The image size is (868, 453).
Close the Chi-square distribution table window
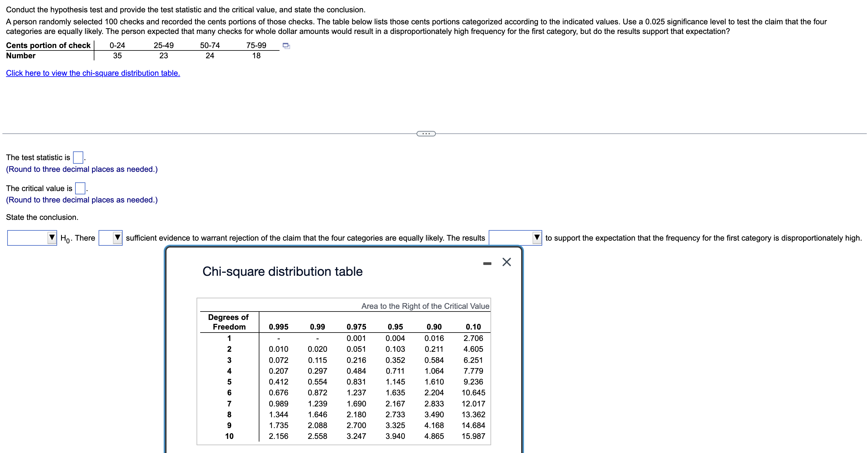(x=507, y=262)
